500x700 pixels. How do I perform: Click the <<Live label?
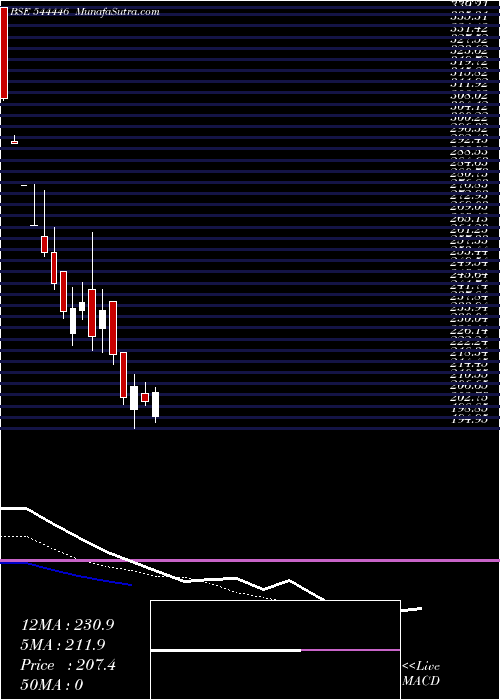pyautogui.click(x=421, y=667)
